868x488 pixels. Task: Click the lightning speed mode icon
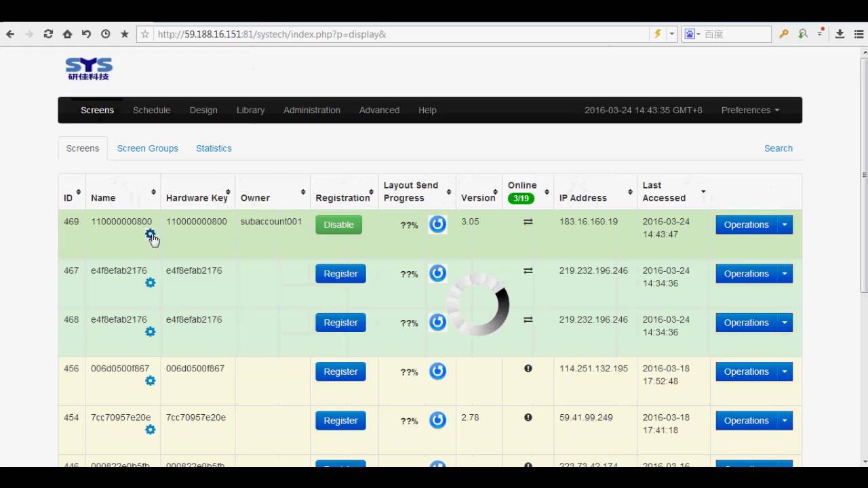[x=657, y=34]
